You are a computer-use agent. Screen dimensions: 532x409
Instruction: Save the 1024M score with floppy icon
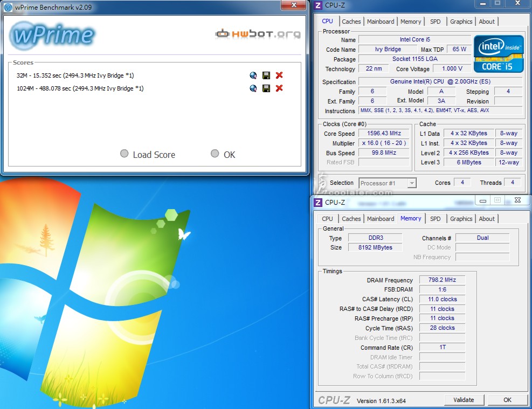click(266, 88)
